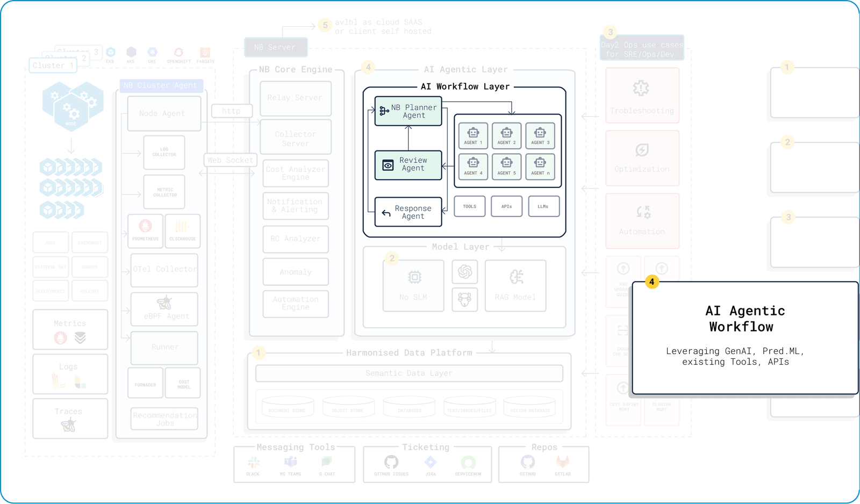This screenshot has width=860, height=504.
Task: Click the Vector Database cylinder
Action: [x=529, y=407]
